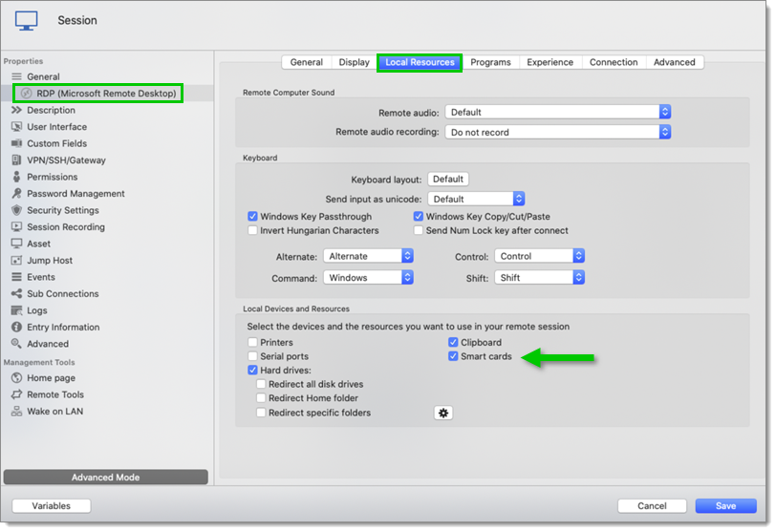Click the Remote Tools icon
Screen dimensions: 776x532
[x=17, y=394]
